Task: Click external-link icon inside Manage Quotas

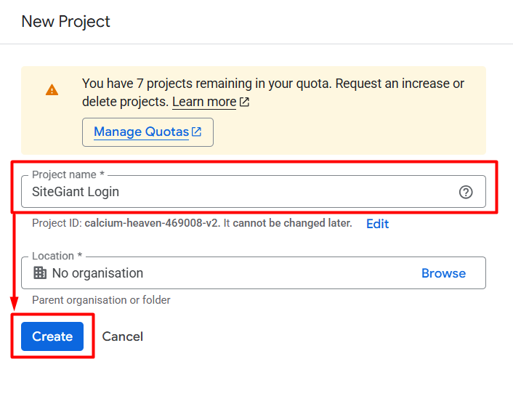Action: pos(196,132)
